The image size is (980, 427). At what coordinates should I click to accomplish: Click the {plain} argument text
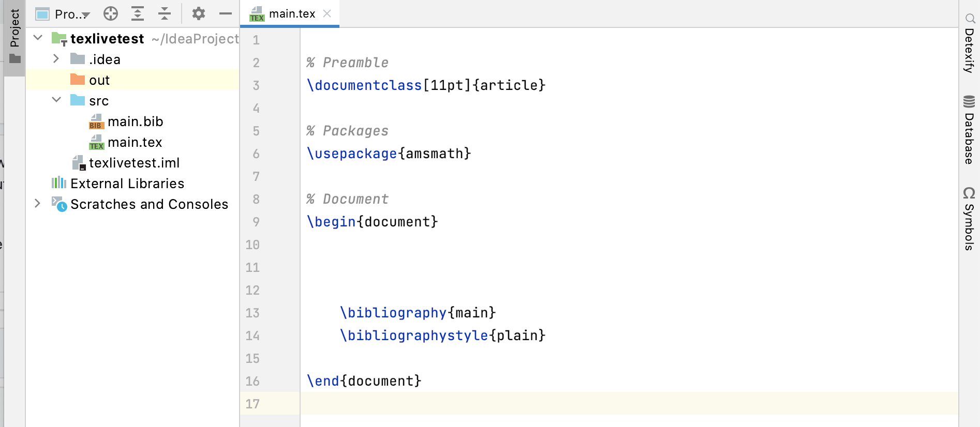coord(517,335)
